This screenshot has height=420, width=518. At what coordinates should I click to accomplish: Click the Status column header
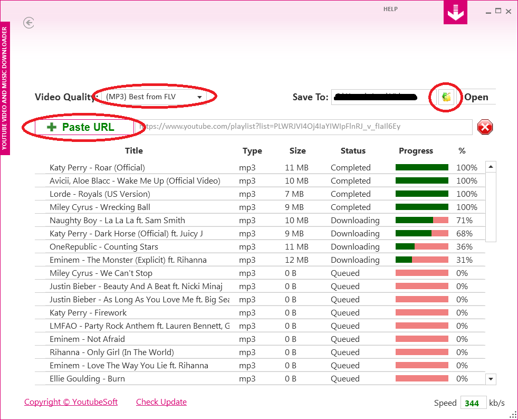tap(353, 151)
